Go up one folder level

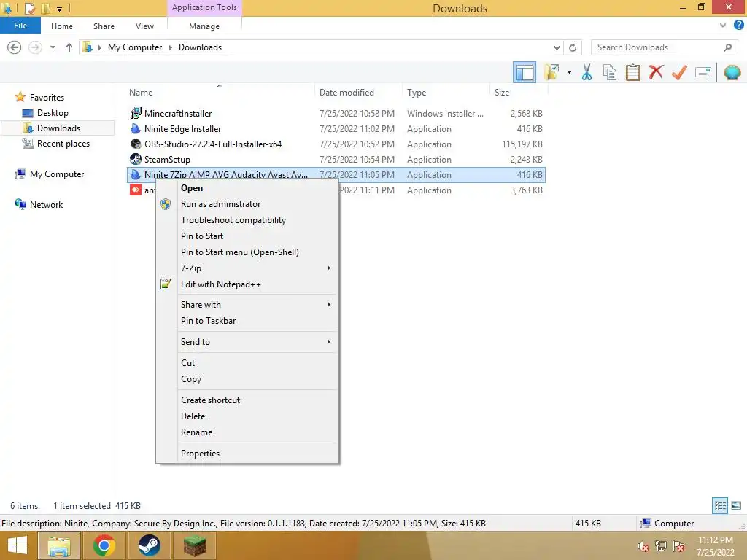pos(69,47)
